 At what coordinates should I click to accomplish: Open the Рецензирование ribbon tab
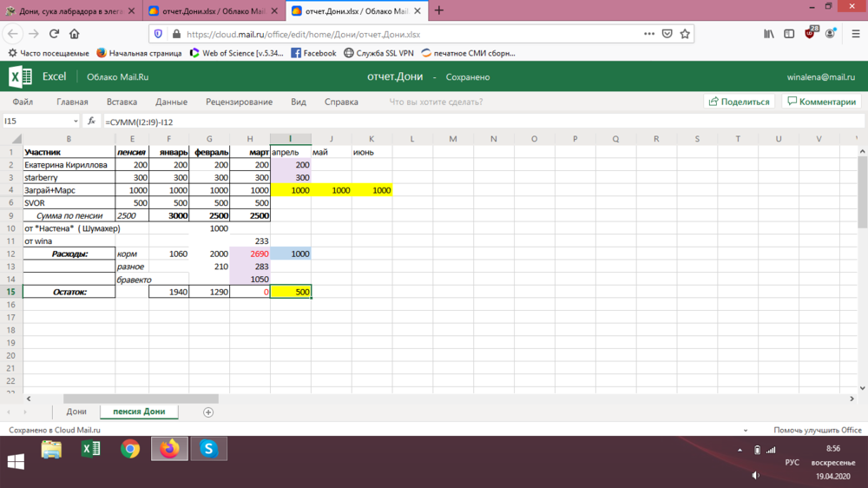tap(239, 102)
